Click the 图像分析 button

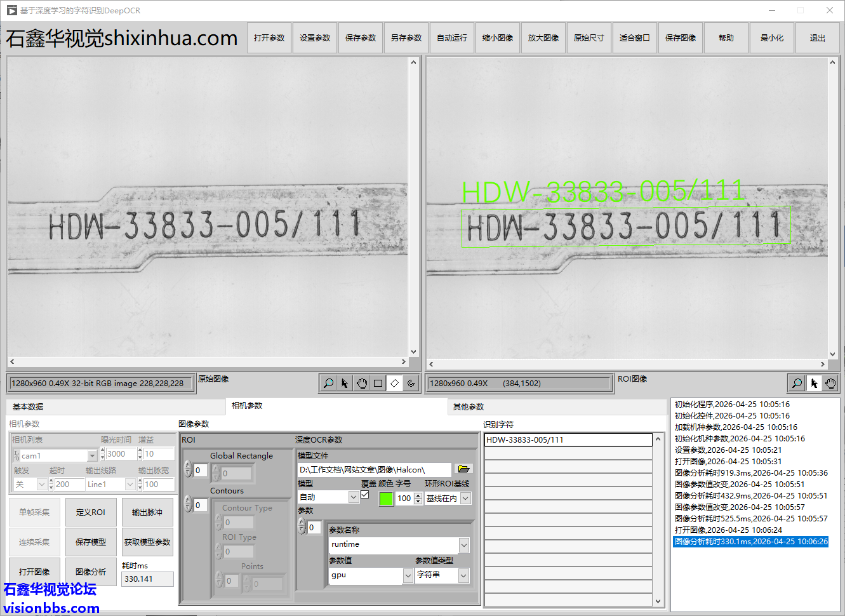coord(91,572)
